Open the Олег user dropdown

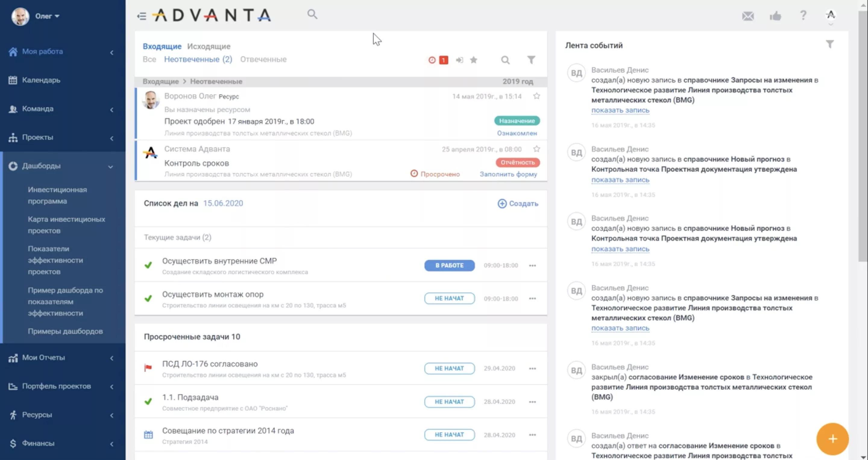click(x=47, y=16)
